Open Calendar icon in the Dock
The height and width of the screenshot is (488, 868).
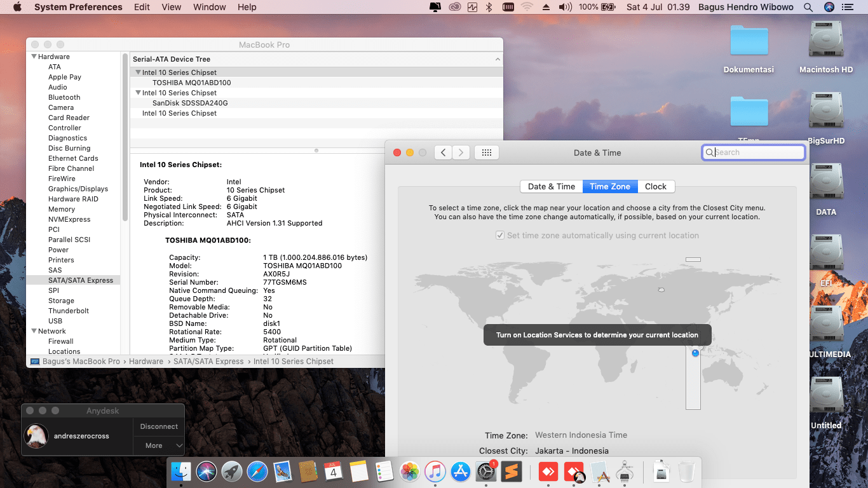pos(334,471)
